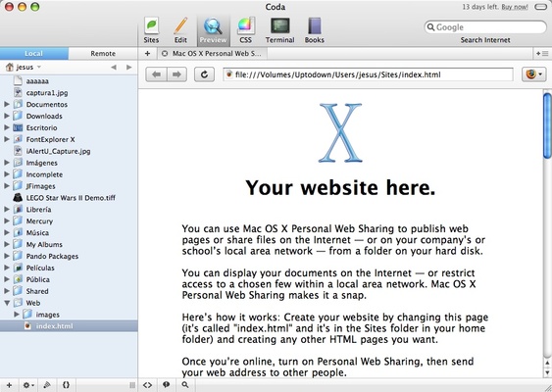Image resolution: width=552 pixels, height=392 pixels.
Task: Click the preview vertical scrollbar thumb
Action: (x=547, y=125)
